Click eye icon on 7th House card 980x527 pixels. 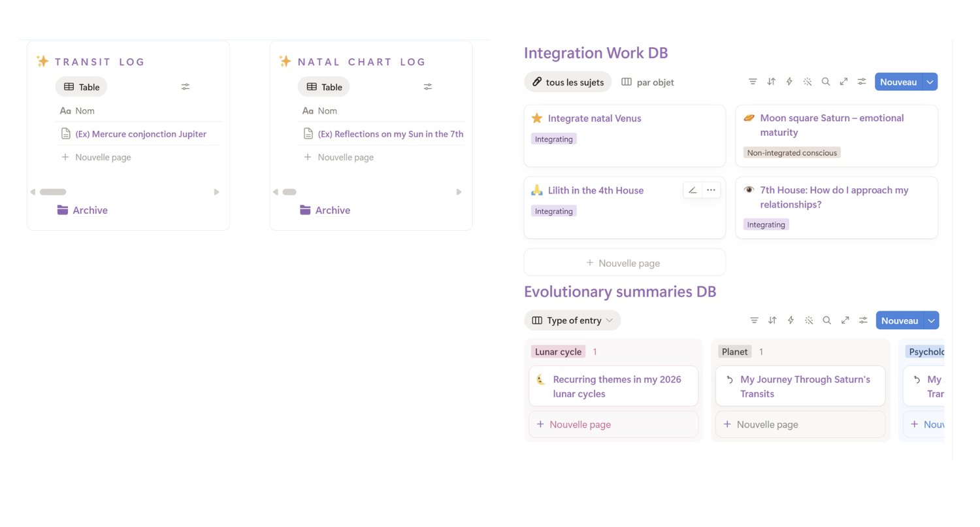point(749,190)
